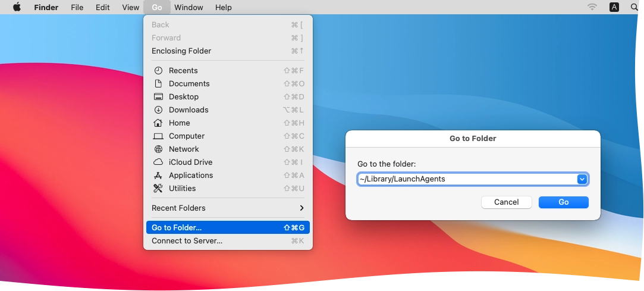
Task: Choose Connect to Server…
Action: (x=228, y=241)
